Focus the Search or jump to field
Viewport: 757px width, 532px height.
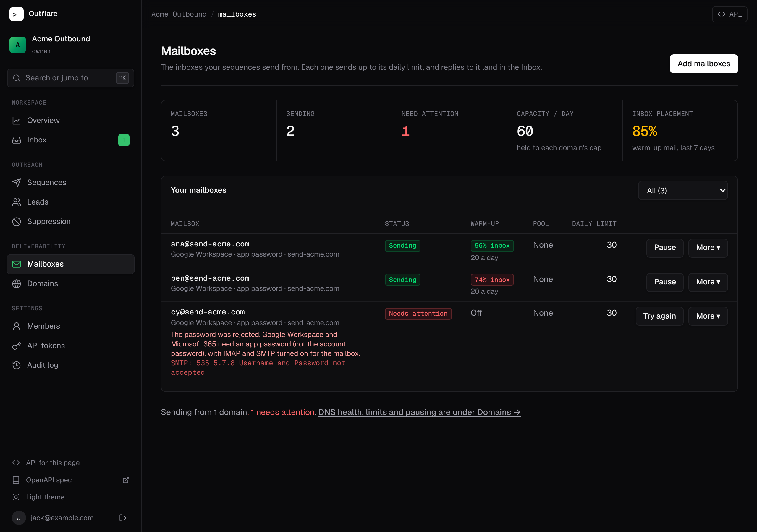[x=71, y=78]
